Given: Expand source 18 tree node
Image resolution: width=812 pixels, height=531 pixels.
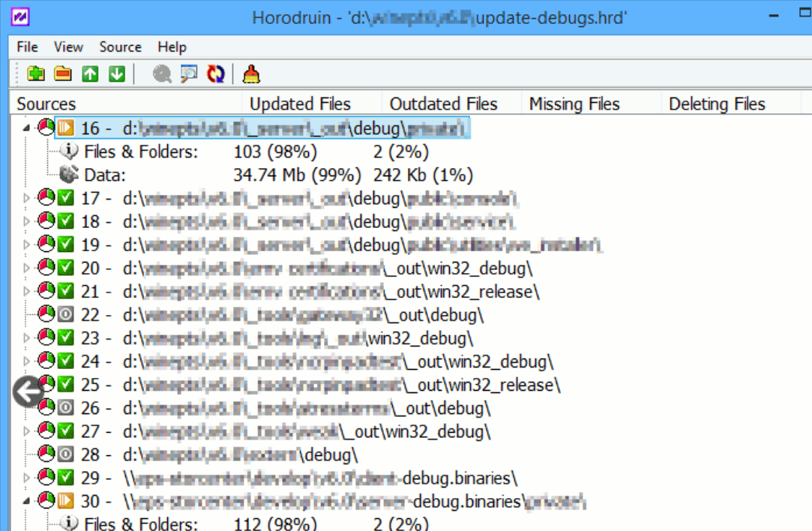Looking at the screenshot, I should [x=28, y=222].
